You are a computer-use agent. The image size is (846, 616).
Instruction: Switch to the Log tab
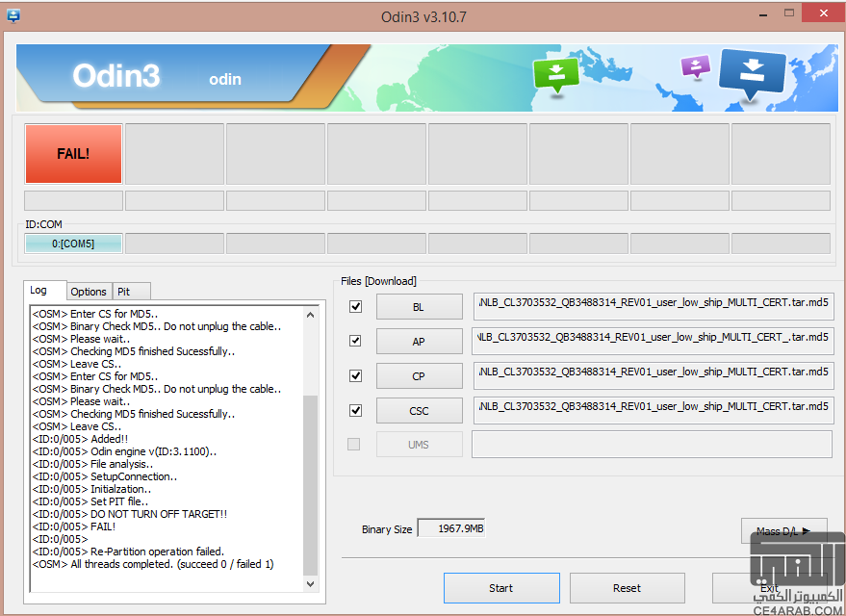click(45, 291)
